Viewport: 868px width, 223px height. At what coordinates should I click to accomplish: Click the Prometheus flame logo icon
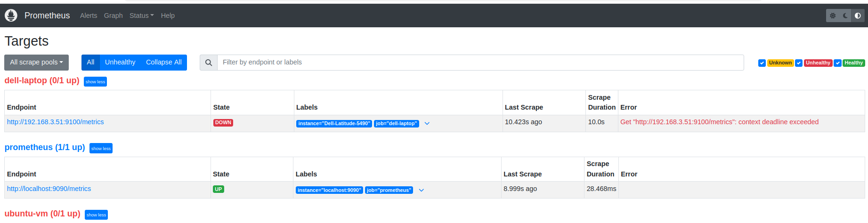pyautogui.click(x=11, y=16)
